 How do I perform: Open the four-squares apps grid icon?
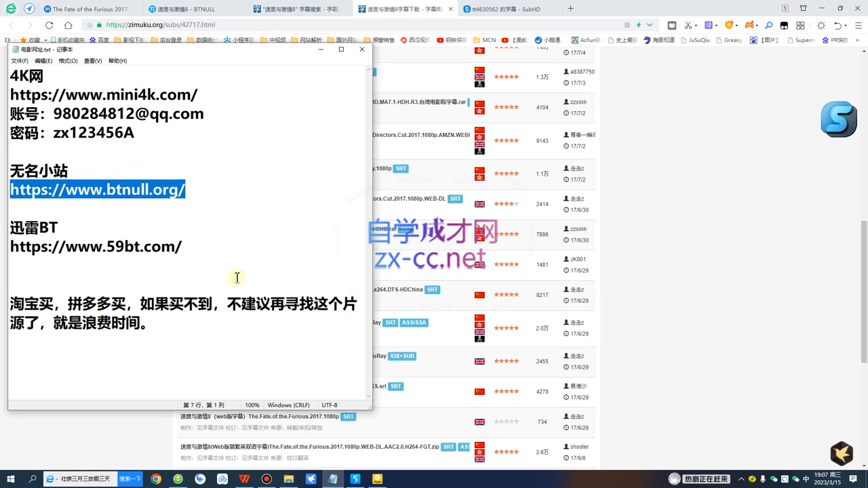(x=800, y=25)
